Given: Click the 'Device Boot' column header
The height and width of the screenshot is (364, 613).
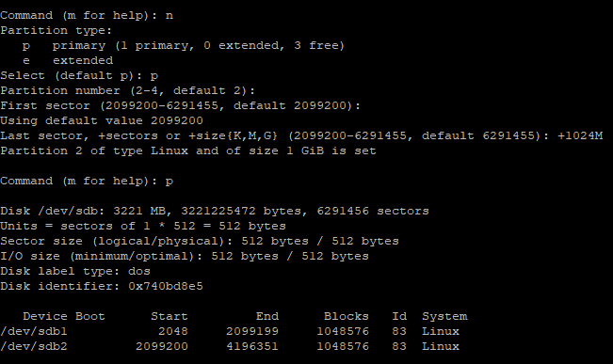Looking at the screenshot, I should click(64, 316).
